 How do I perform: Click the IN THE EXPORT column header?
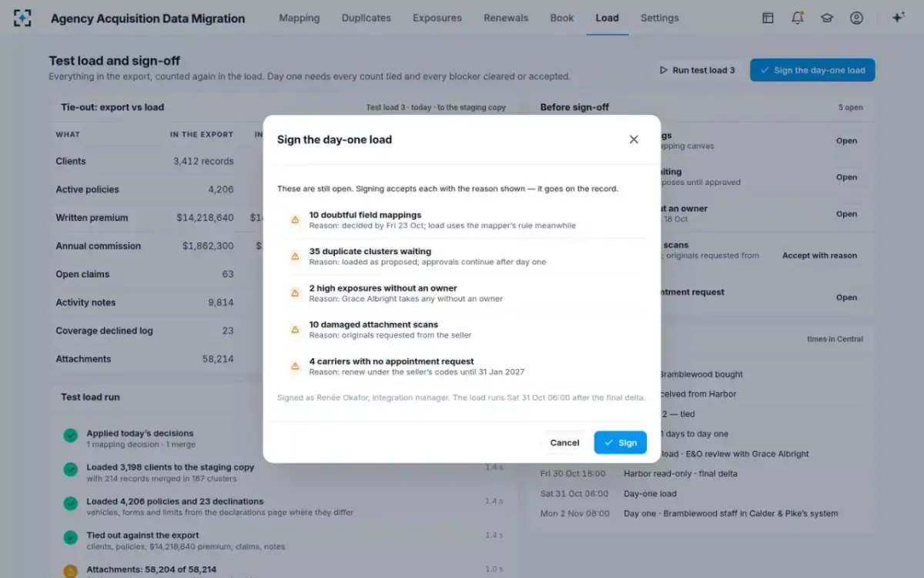point(202,134)
